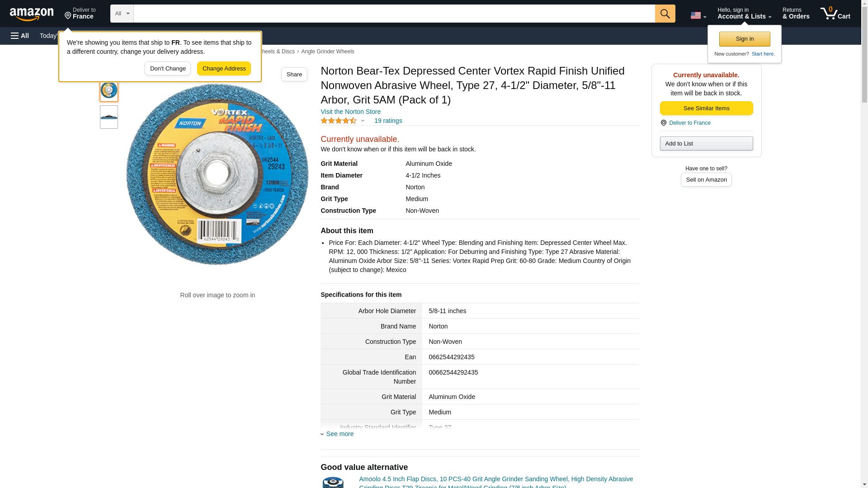The image size is (868, 488).
Task: Open Returns & Orders
Action: point(796,14)
